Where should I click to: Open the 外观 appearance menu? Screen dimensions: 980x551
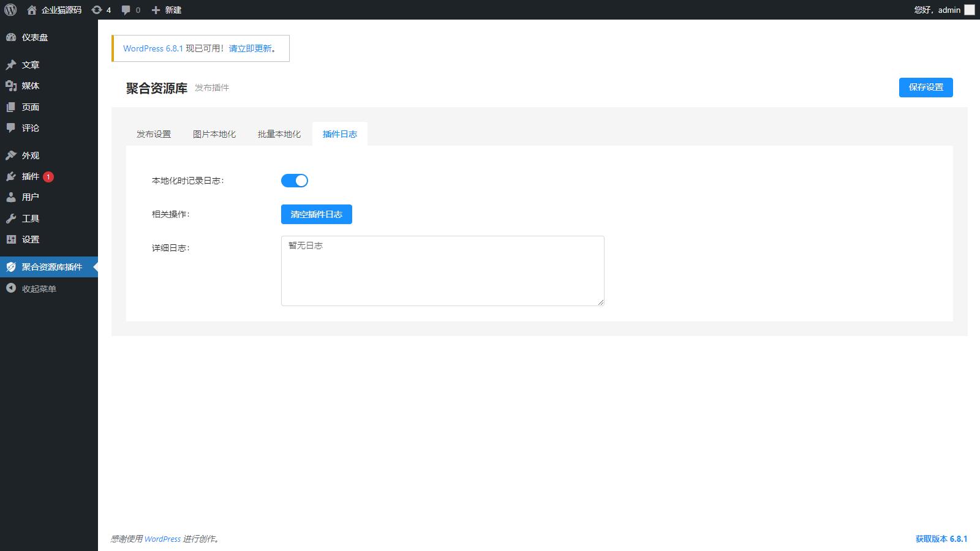pyautogui.click(x=30, y=156)
